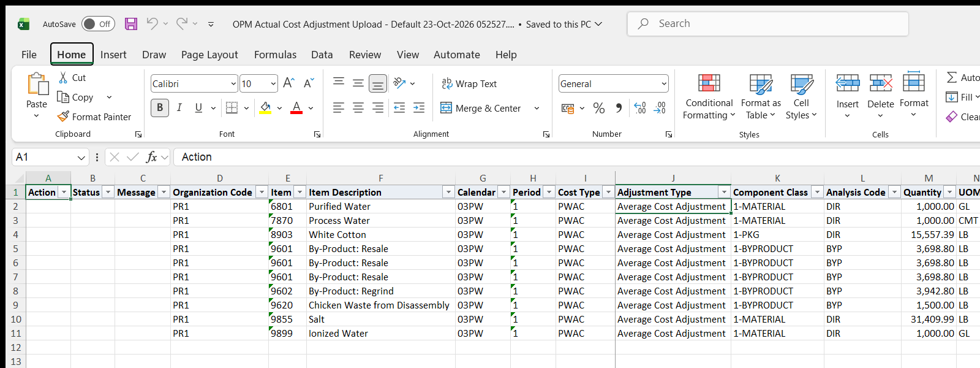980x368 pixels.
Task: Click Merge & Center button
Action: click(481, 109)
